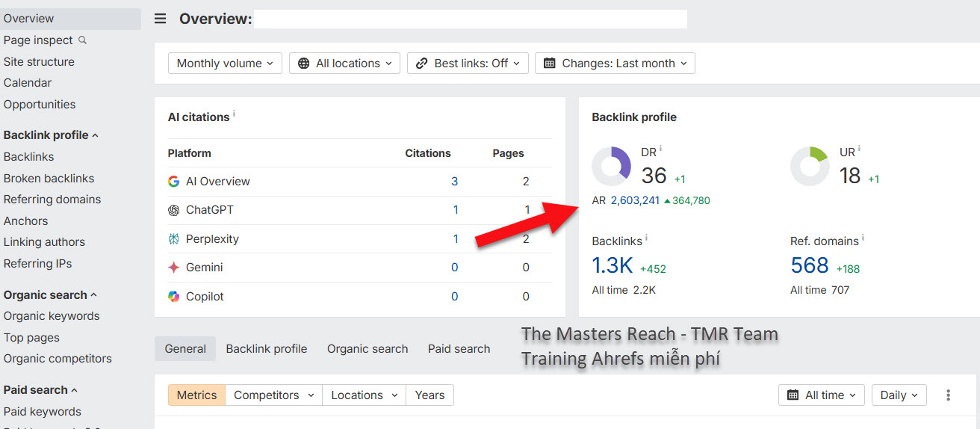Click the info icon next to DR
The image size is (980, 429).
(660, 149)
